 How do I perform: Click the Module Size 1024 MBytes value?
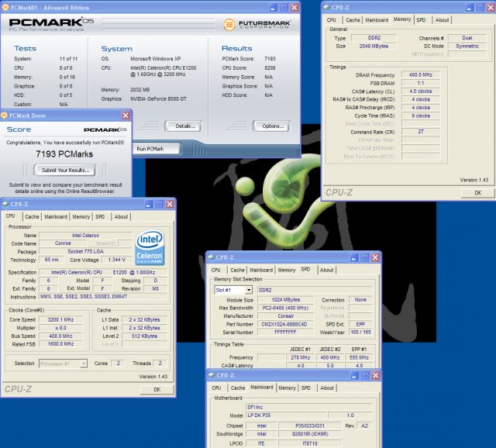[285, 300]
